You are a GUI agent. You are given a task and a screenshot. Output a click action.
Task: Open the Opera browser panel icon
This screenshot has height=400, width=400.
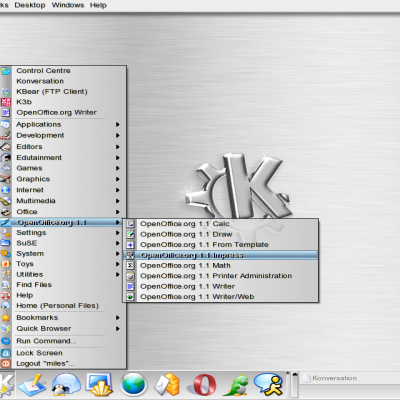202,385
